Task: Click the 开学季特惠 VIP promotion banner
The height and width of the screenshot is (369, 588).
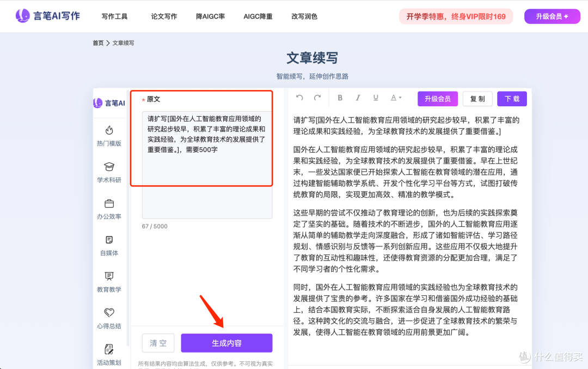Action: 456,16
